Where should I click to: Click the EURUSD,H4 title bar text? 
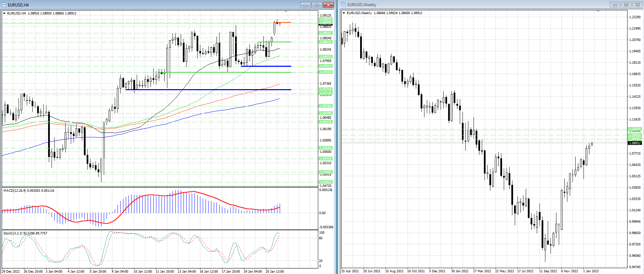point(18,5)
